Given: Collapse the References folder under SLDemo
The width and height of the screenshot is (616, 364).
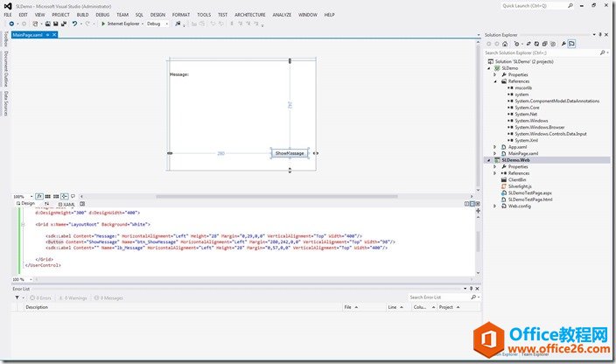Looking at the screenshot, I should click(495, 81).
